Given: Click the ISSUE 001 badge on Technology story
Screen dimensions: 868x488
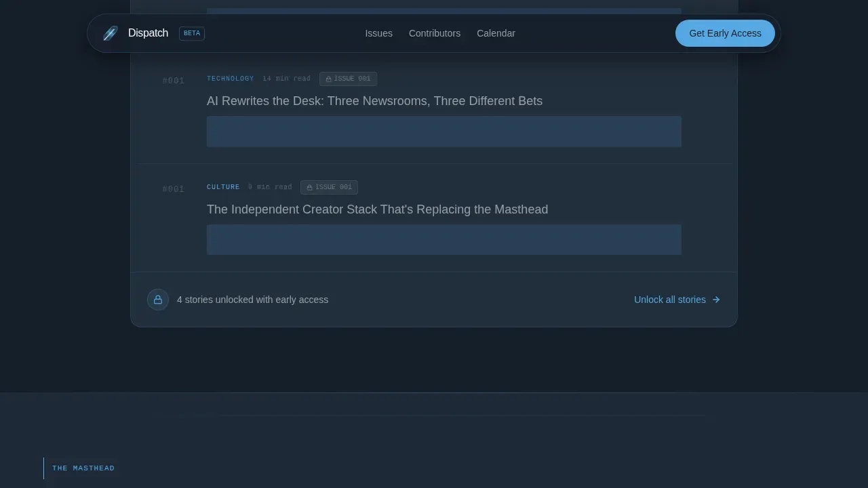Looking at the screenshot, I should click(348, 79).
